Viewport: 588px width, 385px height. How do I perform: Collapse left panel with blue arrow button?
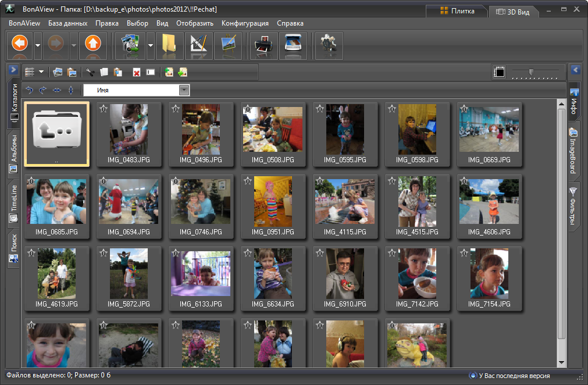(x=14, y=70)
